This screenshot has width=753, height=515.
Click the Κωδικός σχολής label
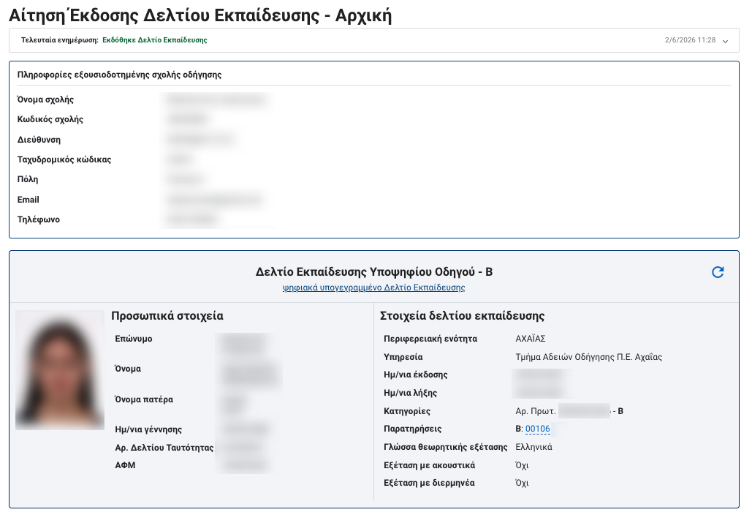pyautogui.click(x=50, y=119)
